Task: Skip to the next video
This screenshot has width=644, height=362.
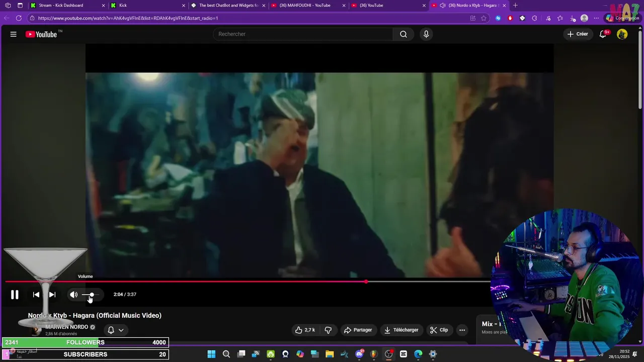Action: coord(52,295)
